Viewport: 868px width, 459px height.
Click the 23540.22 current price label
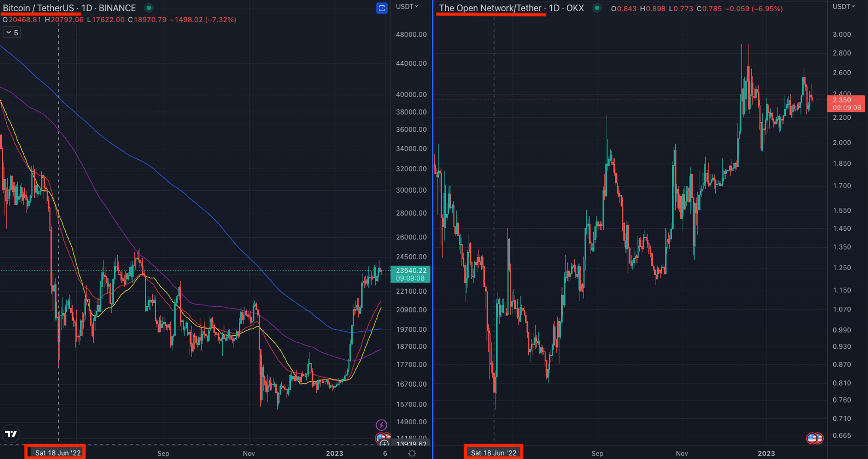click(x=411, y=274)
